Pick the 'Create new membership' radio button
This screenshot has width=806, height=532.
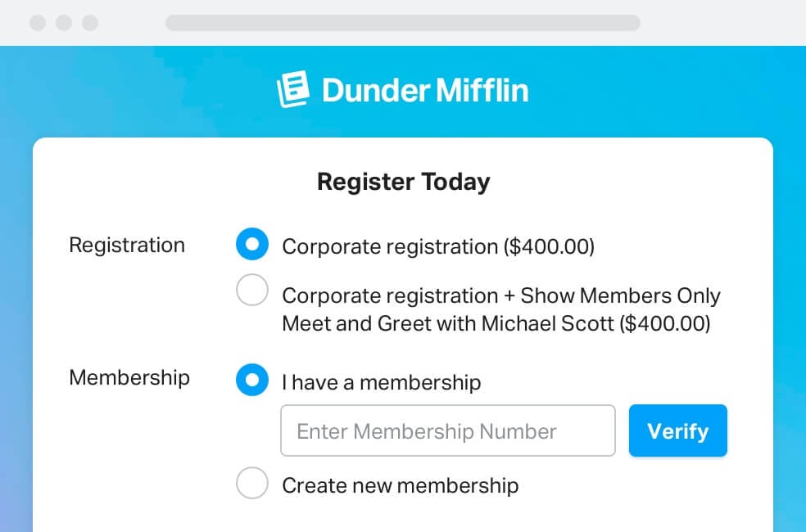point(252,484)
